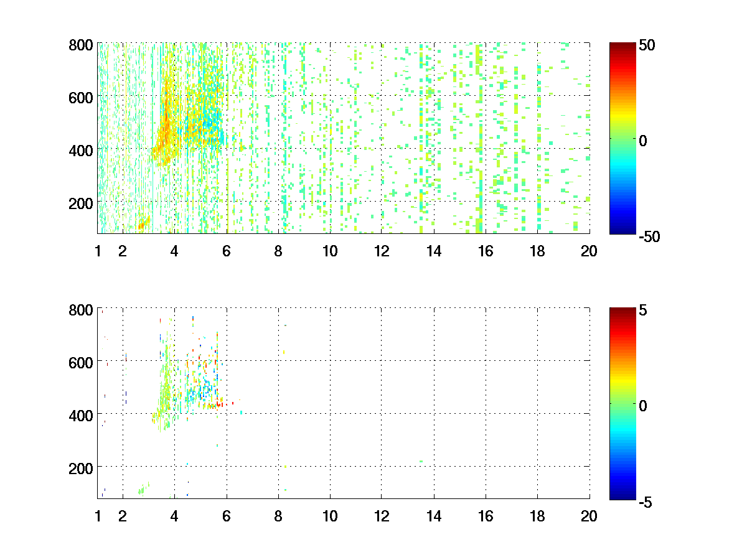
Task: Click the '0' label on the bottom colorbar
Action: tap(643, 406)
